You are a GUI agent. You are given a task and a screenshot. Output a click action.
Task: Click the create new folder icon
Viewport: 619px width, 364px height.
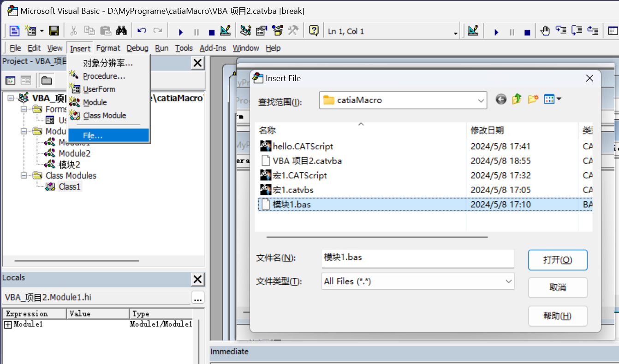point(533,99)
